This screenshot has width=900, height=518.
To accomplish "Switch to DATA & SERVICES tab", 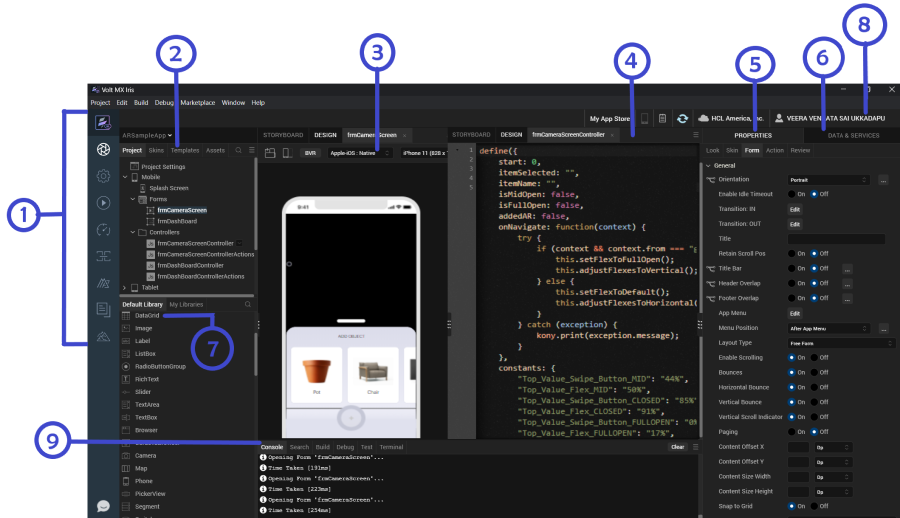I will (853, 136).
